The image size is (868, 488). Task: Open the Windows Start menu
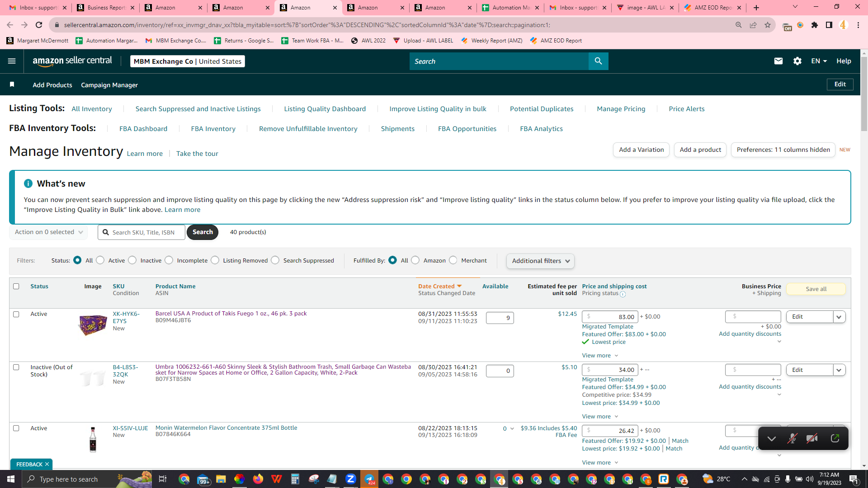coord(11,479)
